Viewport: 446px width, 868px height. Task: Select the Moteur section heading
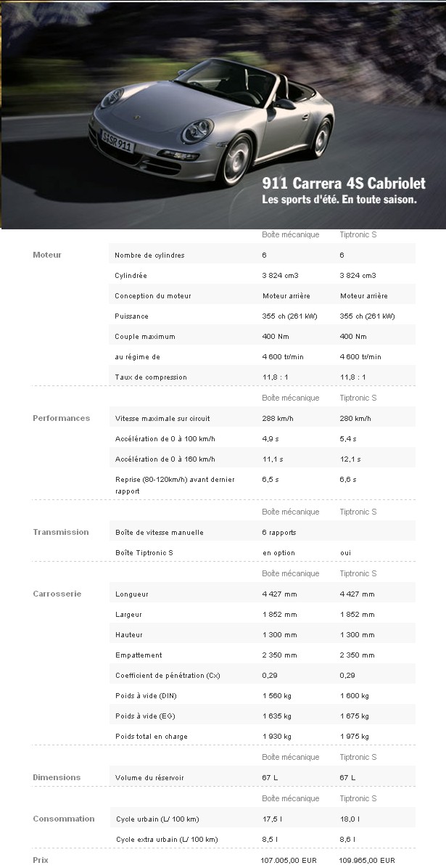pyautogui.click(x=47, y=255)
